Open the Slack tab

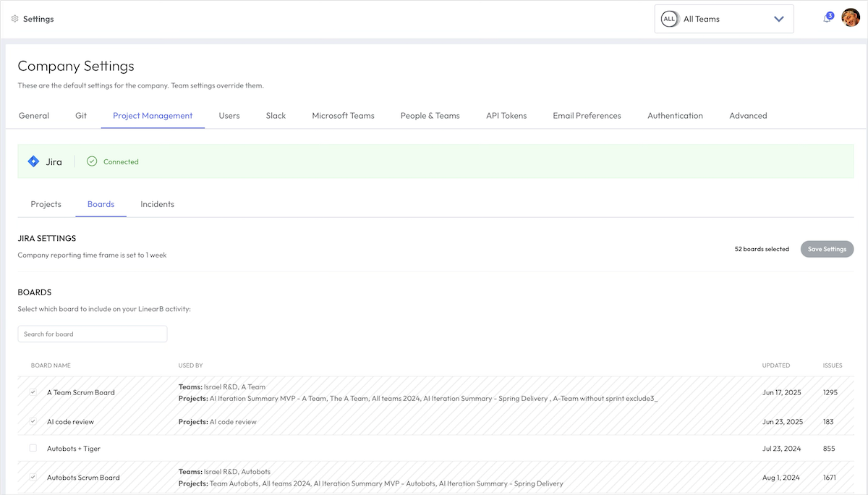276,116
